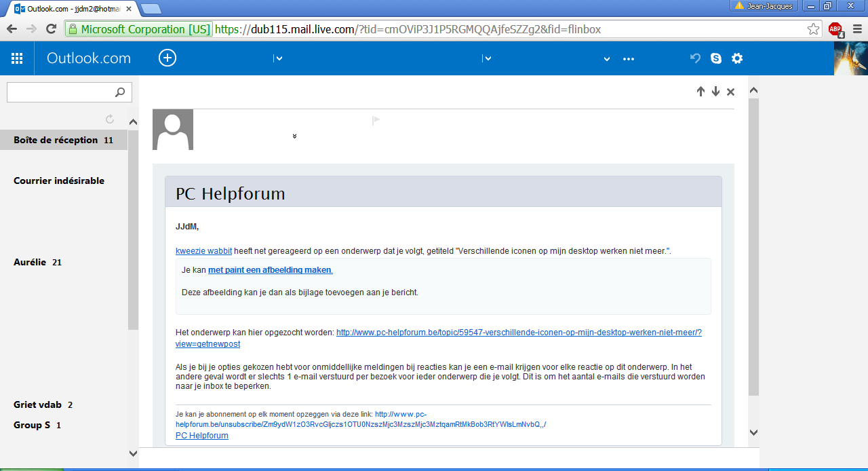
Task: Click the PC Helpforum email heading
Action: click(231, 194)
